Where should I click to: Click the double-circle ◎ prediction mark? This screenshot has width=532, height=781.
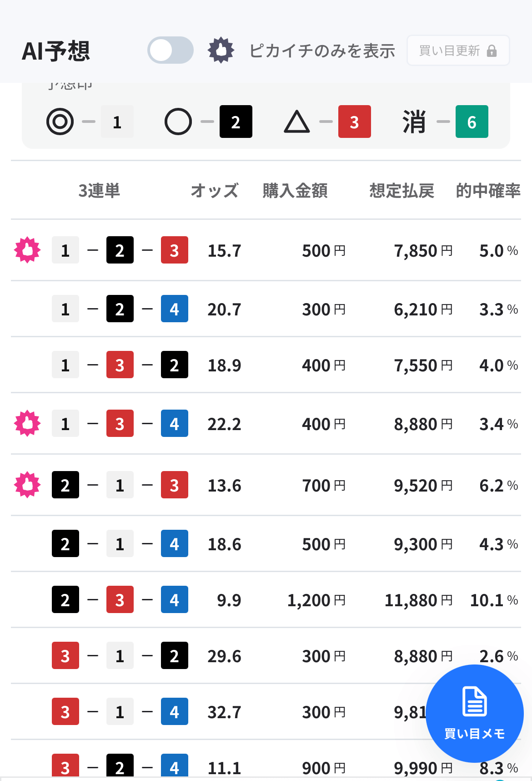click(60, 122)
